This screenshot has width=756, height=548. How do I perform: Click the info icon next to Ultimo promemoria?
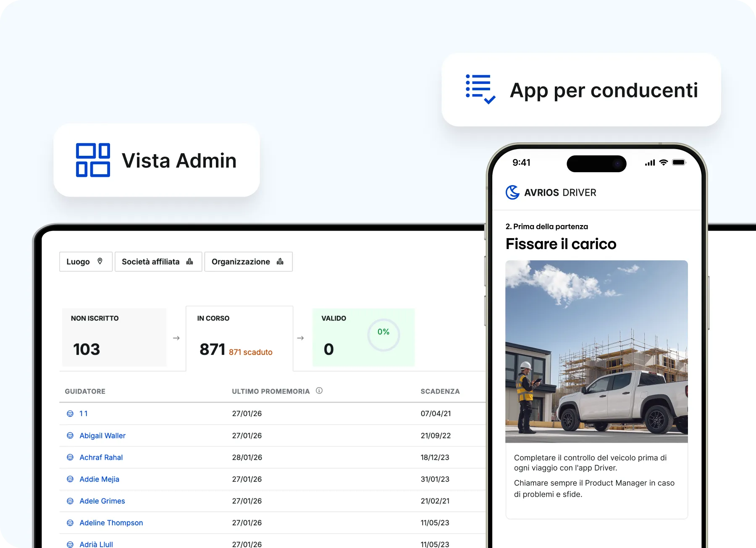[319, 391]
